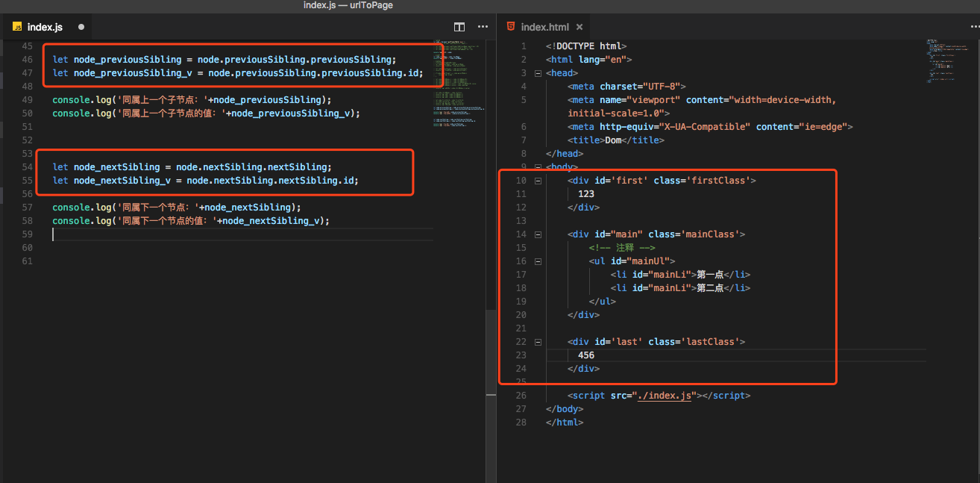
Task: Collapse the div id="main" block
Action: point(538,234)
